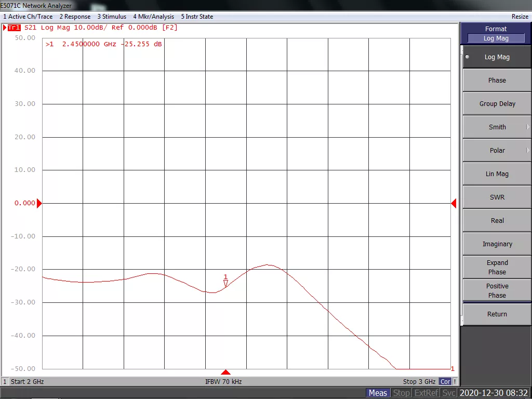Click the Cor correction status indicator
Image resolution: width=532 pixels, height=399 pixels.
445,382
